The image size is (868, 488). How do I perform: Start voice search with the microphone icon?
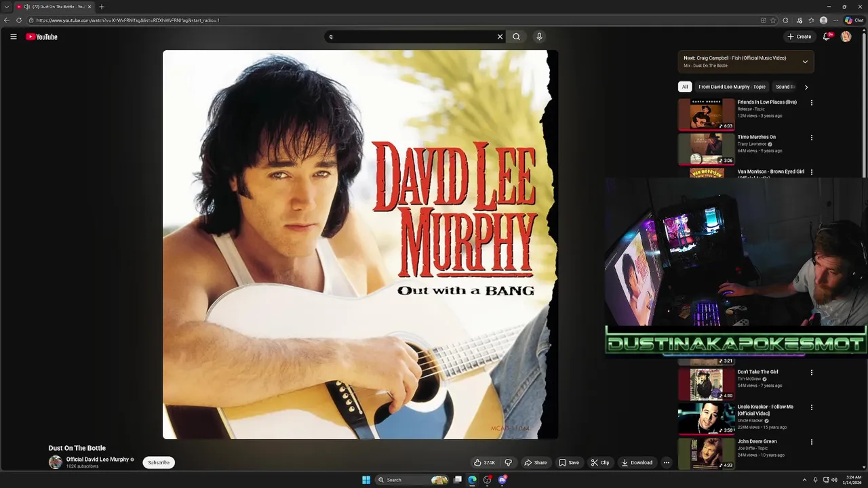point(539,37)
